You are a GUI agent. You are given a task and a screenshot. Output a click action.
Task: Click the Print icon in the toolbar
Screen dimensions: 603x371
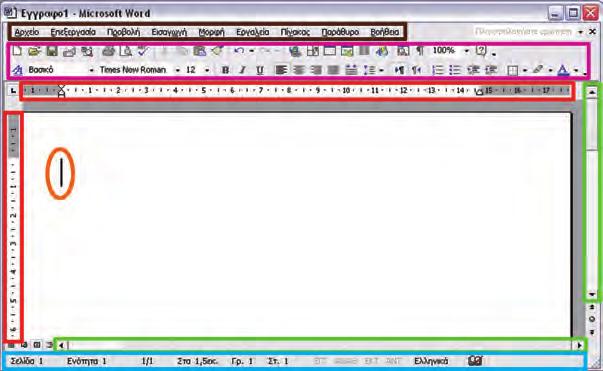click(x=108, y=51)
